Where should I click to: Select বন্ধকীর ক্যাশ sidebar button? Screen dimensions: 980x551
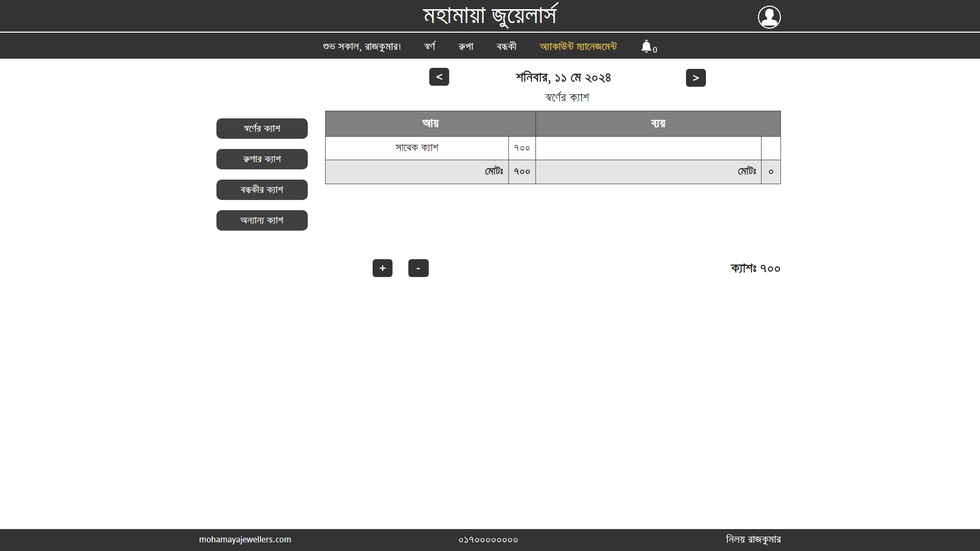(x=262, y=190)
